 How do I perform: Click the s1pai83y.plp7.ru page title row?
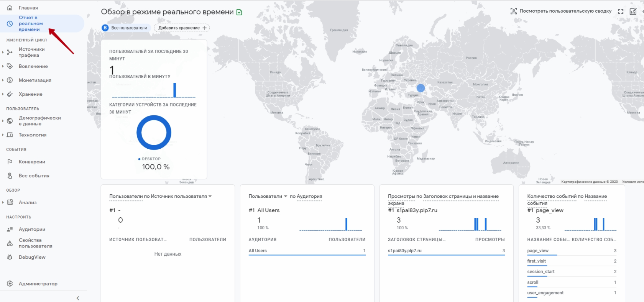446,251
